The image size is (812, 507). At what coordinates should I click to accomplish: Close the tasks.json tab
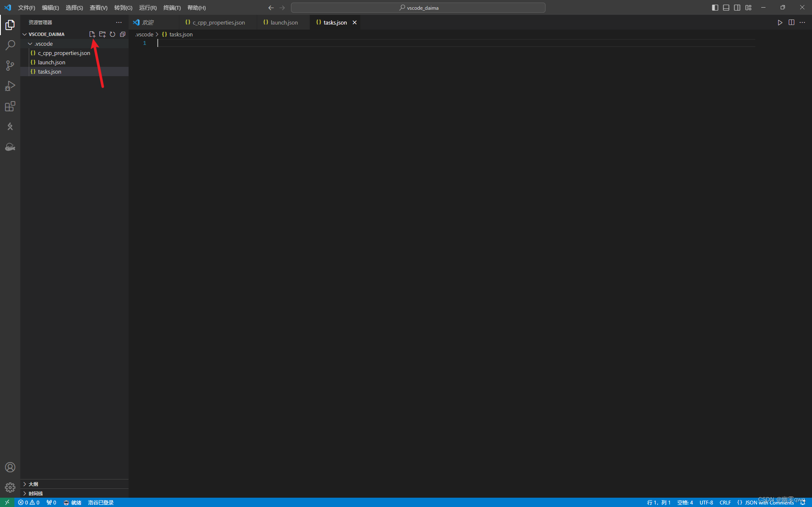coord(355,22)
